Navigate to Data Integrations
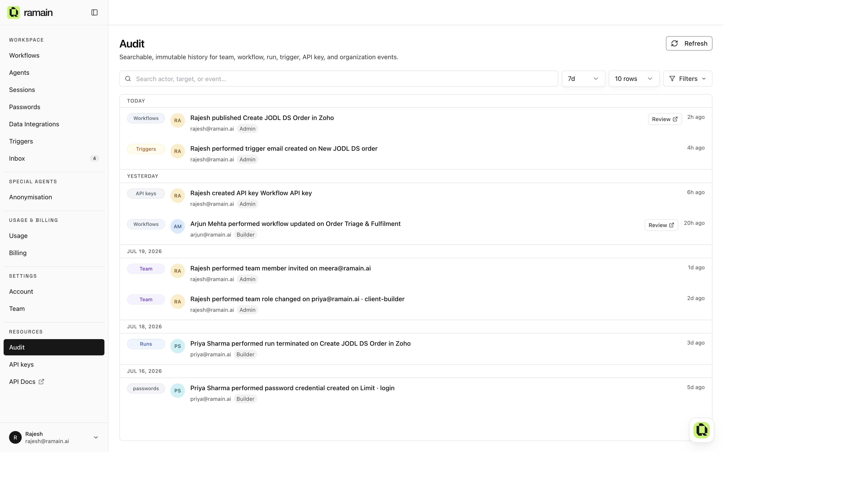This screenshot has width=868, height=488. tap(54, 124)
